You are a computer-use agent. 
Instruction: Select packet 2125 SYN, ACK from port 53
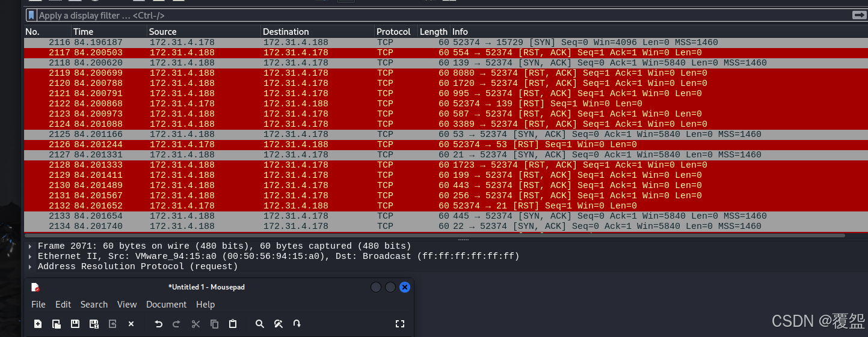[445, 135]
